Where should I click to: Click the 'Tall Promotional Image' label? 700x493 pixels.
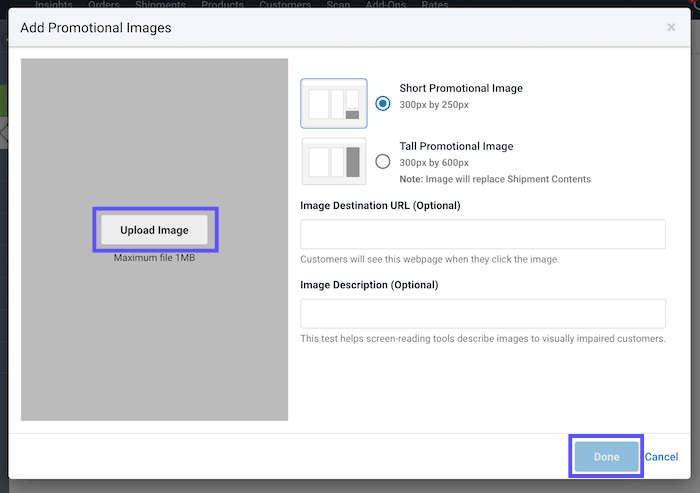click(x=456, y=146)
